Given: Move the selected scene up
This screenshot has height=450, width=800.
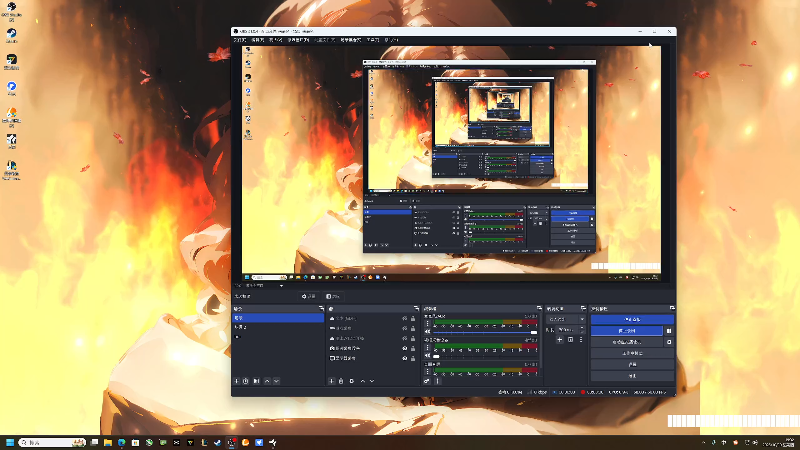Looking at the screenshot, I should [x=267, y=381].
